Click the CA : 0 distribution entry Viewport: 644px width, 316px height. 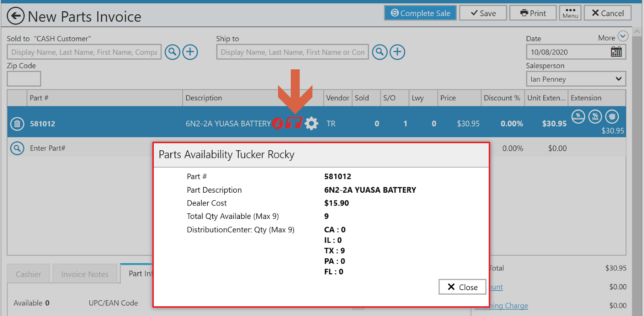pos(335,230)
